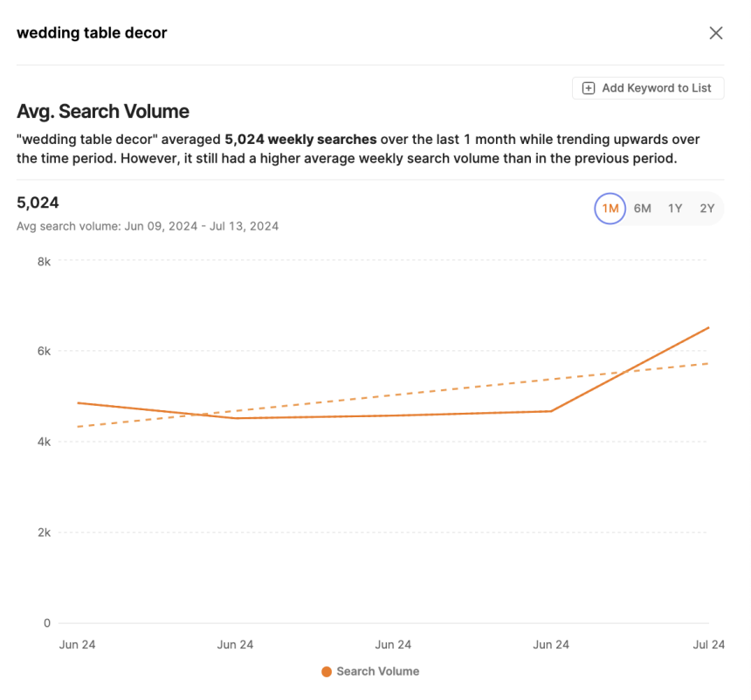Click the fourth Jun 24 line vertex

(x=551, y=411)
